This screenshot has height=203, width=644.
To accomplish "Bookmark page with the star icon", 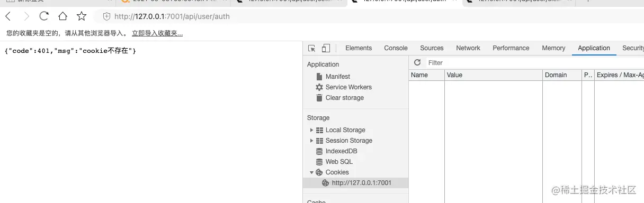I will (82, 16).
